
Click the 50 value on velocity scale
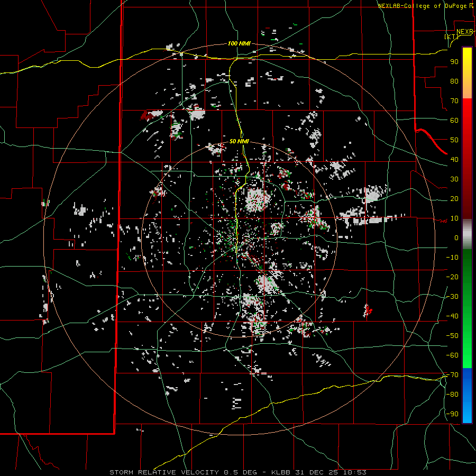click(454, 140)
